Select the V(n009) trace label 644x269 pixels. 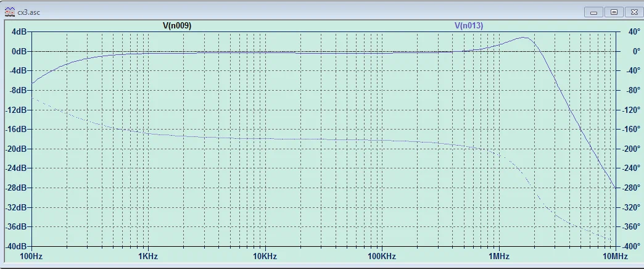coord(177,25)
